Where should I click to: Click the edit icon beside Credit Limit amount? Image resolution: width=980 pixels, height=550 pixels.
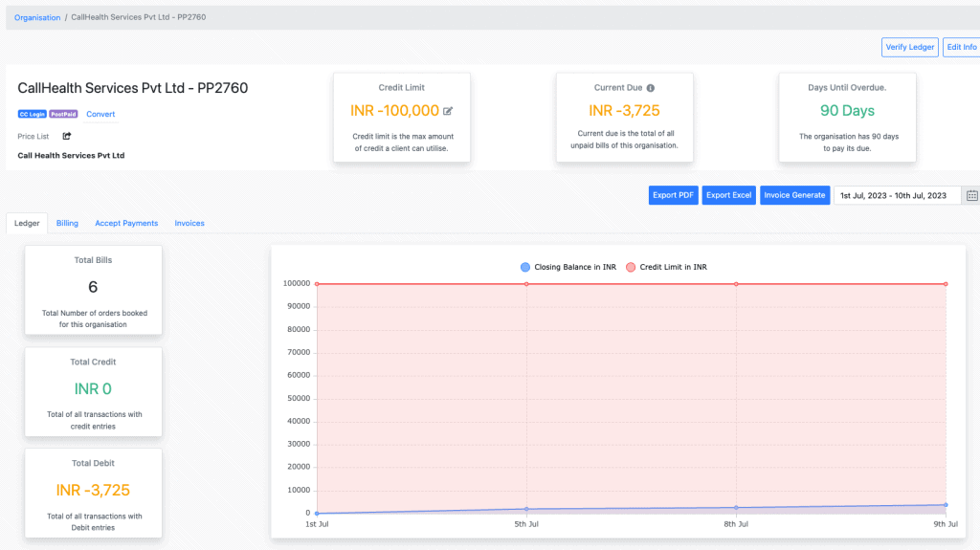pos(448,111)
